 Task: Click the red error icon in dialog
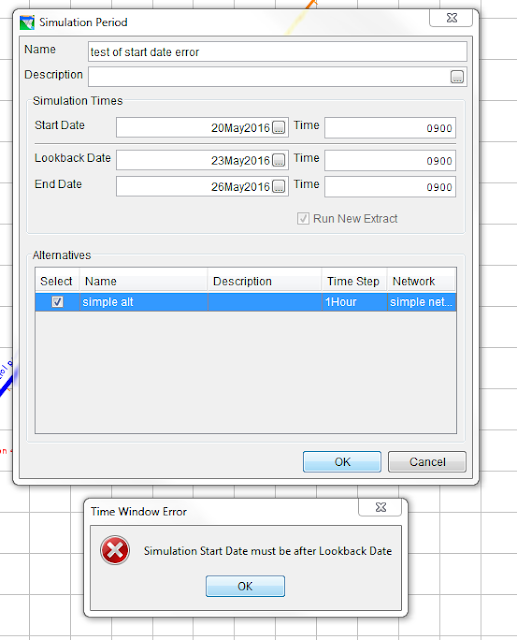(115, 550)
